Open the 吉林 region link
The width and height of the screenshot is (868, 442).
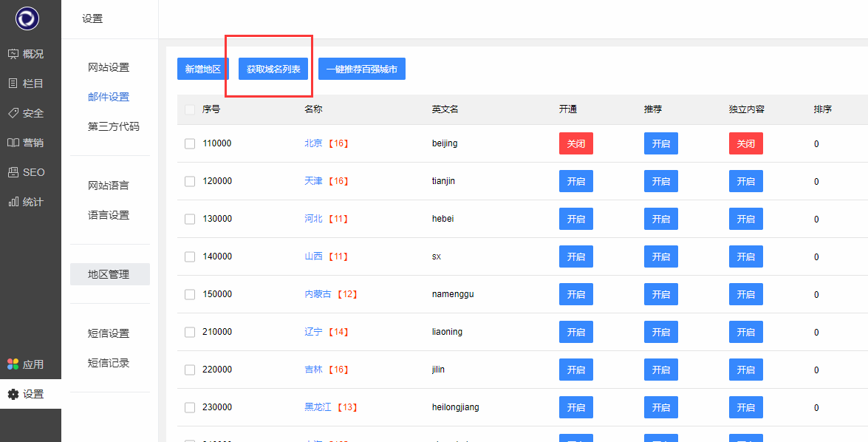(x=313, y=370)
